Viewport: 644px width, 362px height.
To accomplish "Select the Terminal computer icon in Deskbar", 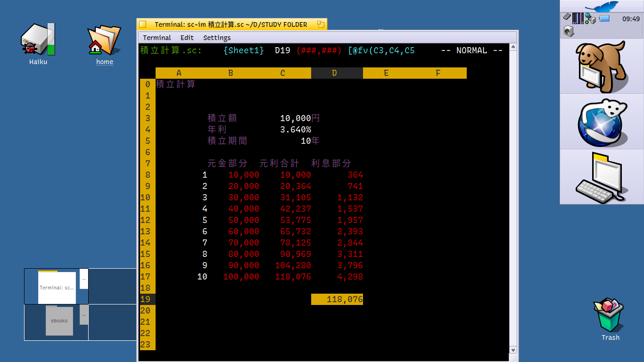I will pyautogui.click(x=602, y=177).
